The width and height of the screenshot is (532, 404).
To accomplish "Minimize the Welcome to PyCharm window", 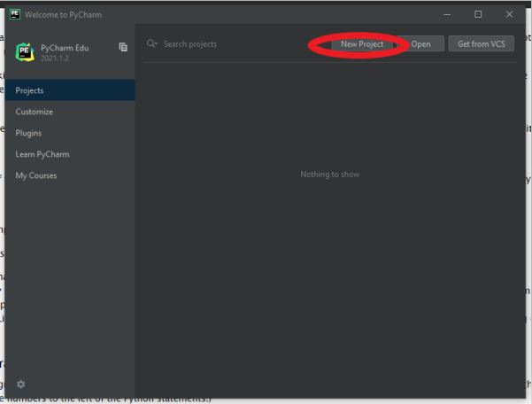I will [447, 14].
